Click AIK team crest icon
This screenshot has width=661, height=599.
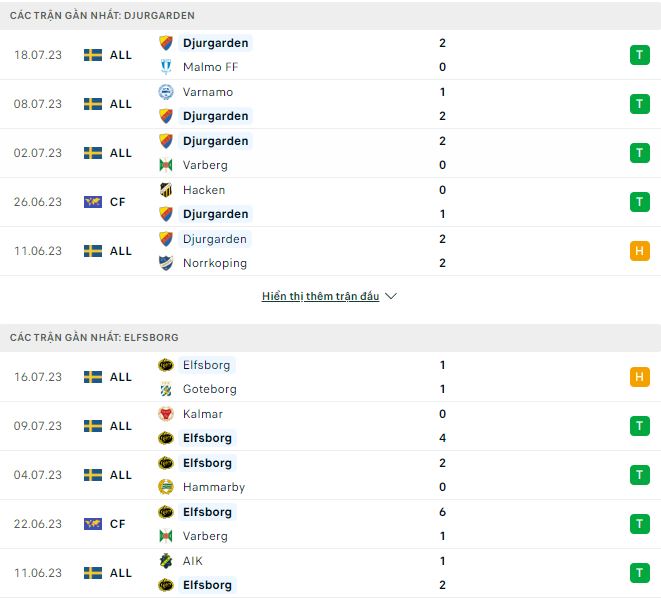[166, 561]
